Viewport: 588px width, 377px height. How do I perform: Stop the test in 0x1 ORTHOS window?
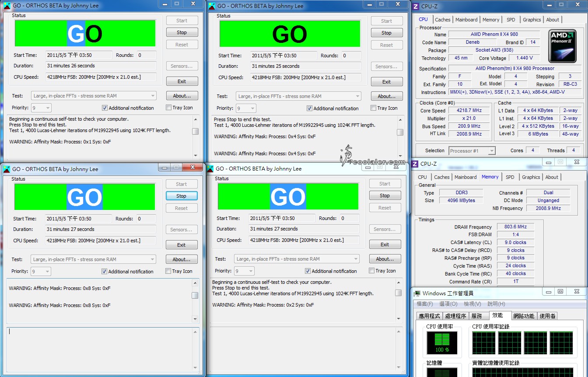pos(182,32)
